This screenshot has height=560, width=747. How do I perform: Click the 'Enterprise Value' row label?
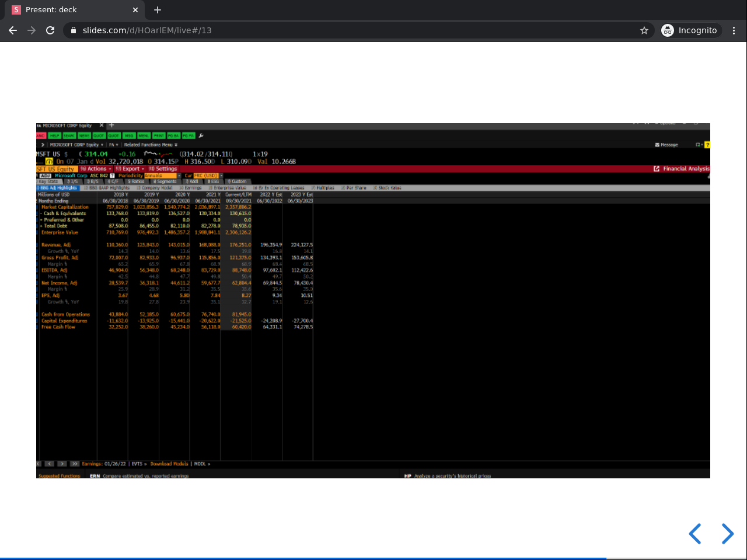coord(60,232)
